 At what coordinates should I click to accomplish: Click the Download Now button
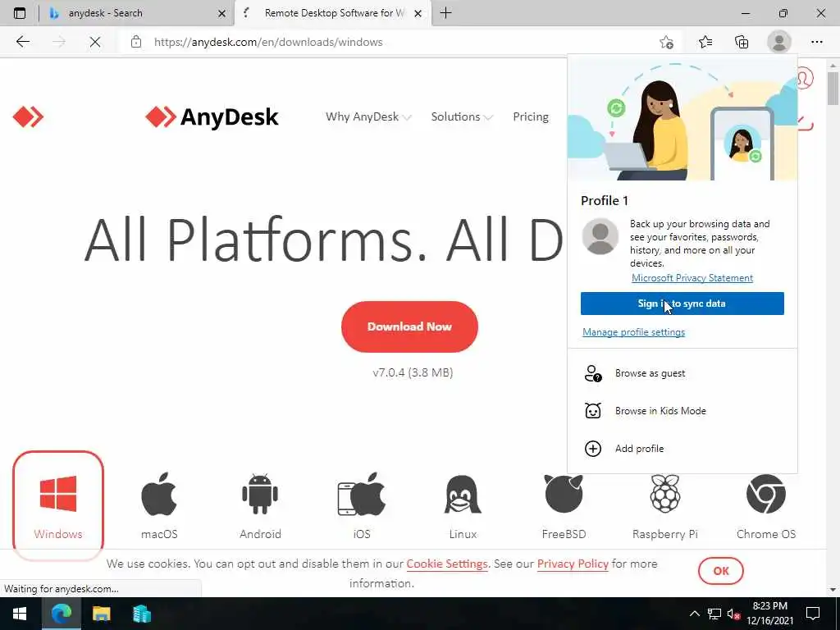409,326
